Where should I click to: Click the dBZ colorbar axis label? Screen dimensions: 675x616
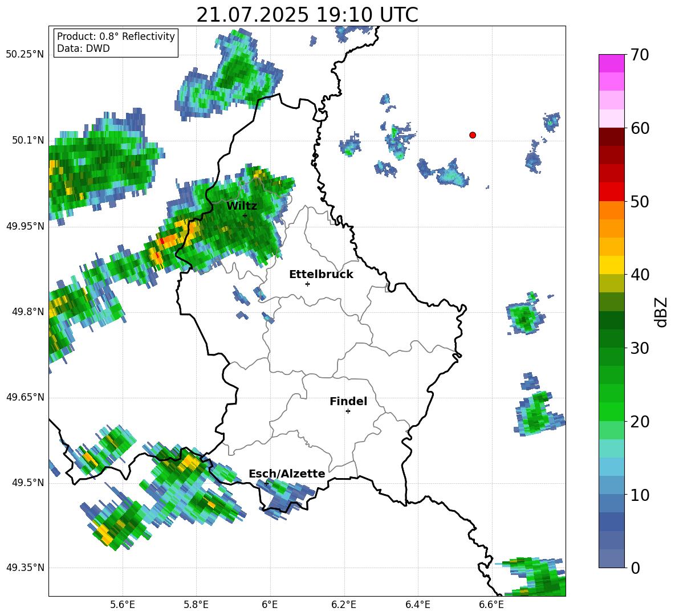(662, 312)
